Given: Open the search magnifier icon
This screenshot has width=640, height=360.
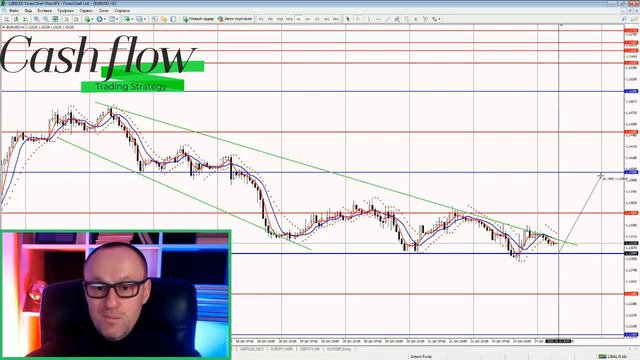Looking at the screenshot, I should pyautogui.click(x=624, y=19).
